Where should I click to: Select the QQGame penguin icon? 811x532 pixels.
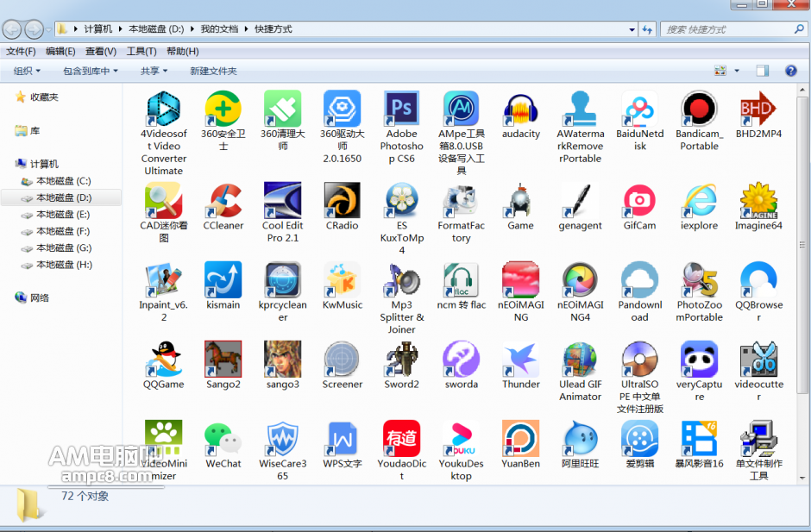[x=163, y=359]
